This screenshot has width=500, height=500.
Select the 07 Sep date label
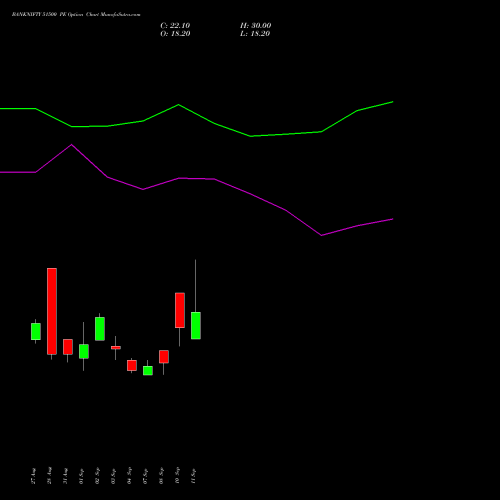pyautogui.click(x=145, y=476)
